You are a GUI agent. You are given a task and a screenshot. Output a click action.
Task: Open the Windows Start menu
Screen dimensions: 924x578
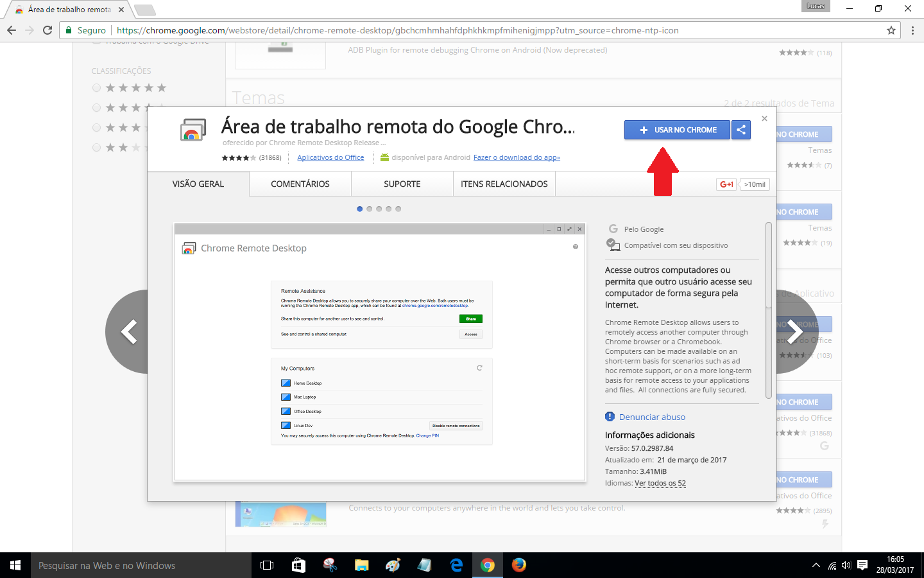click(x=15, y=565)
